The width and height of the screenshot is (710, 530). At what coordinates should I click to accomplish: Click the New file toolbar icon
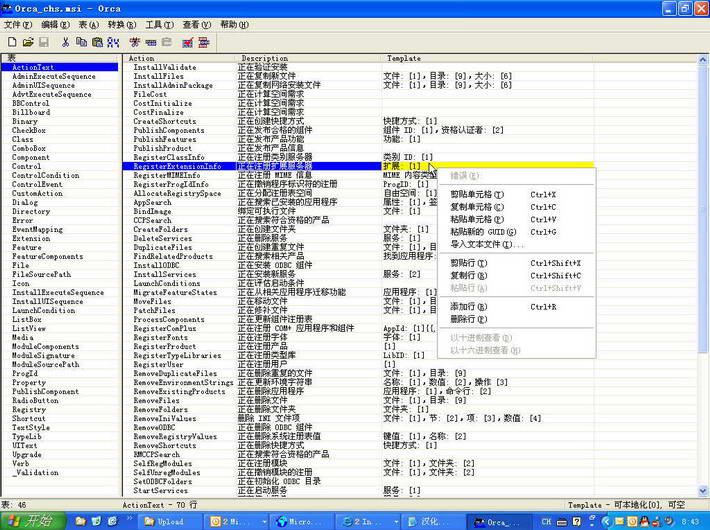pos(12,42)
